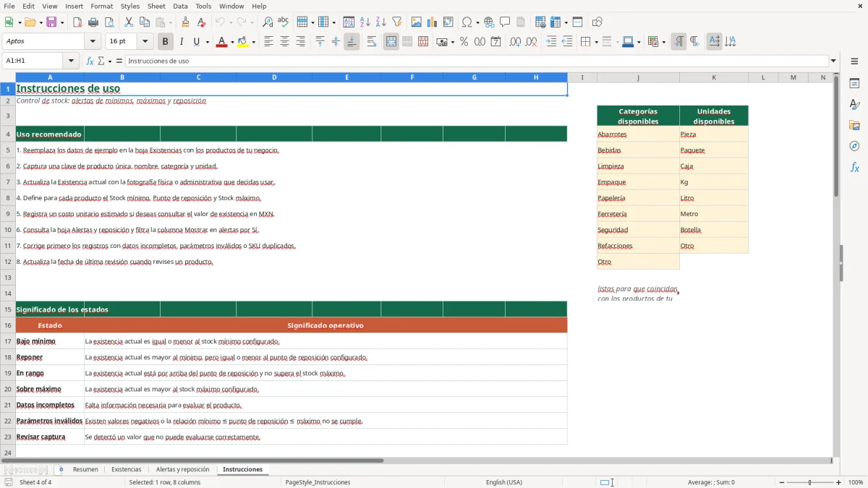
Task: Switch to the Existencias sheet tab
Action: click(127, 469)
